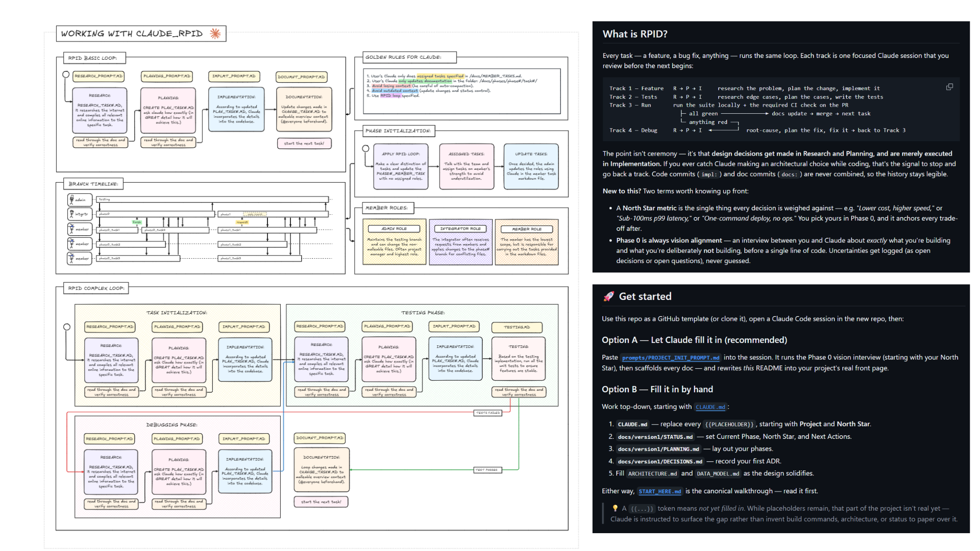Screen dimensions: 980x551
Task: Click the 'UPDATE TASKS:' box
Action: [531, 166]
